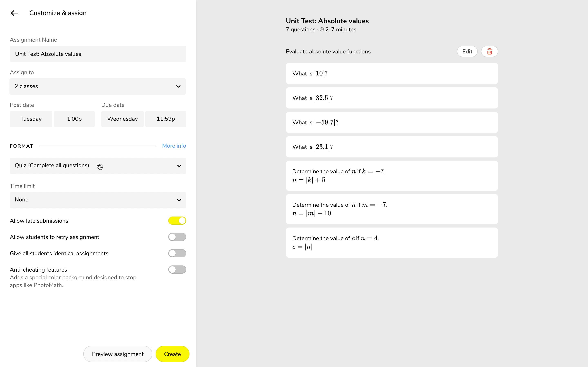
Task: Change the due time 11:59p
Action: (x=166, y=119)
